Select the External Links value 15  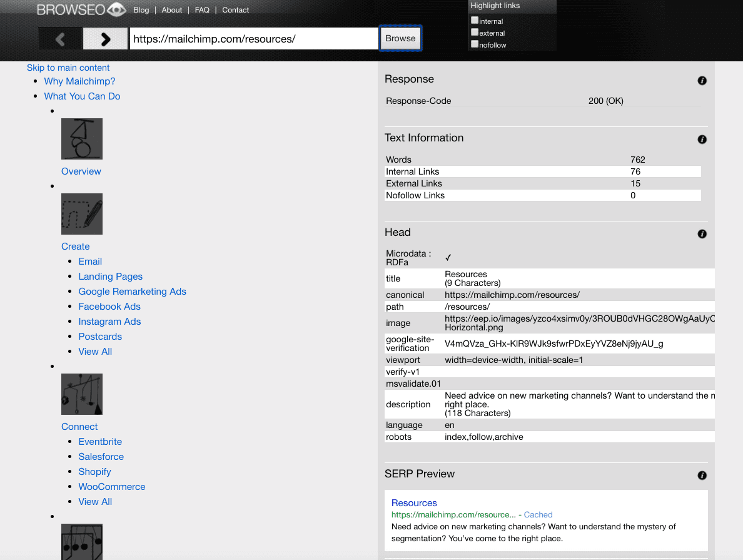tap(635, 183)
